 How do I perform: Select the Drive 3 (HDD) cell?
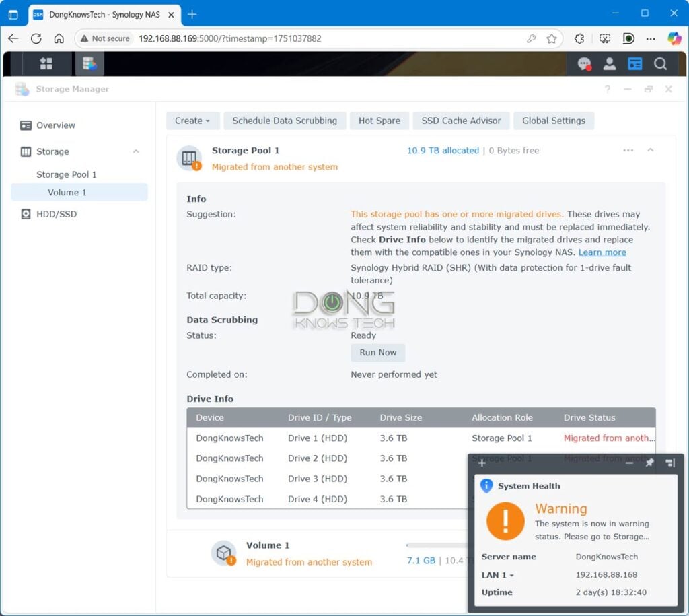click(318, 479)
